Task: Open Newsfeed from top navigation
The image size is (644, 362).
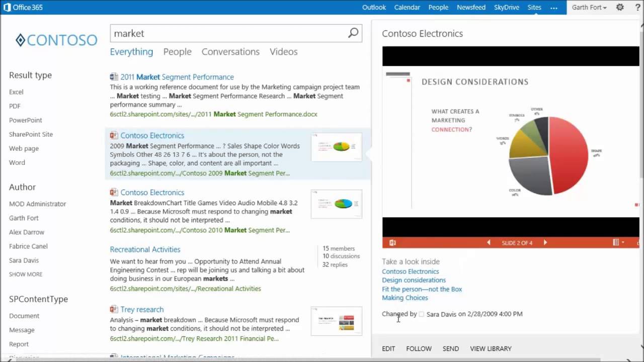Action: 471,7
